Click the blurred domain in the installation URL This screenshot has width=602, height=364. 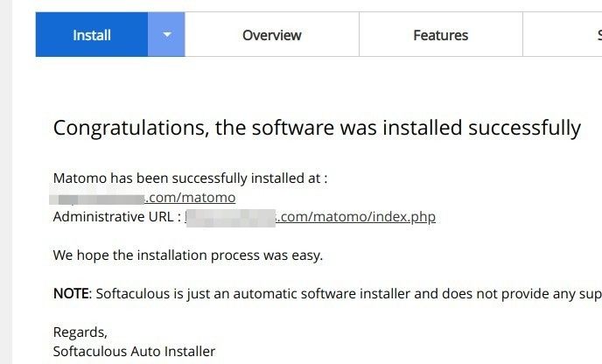pos(97,199)
